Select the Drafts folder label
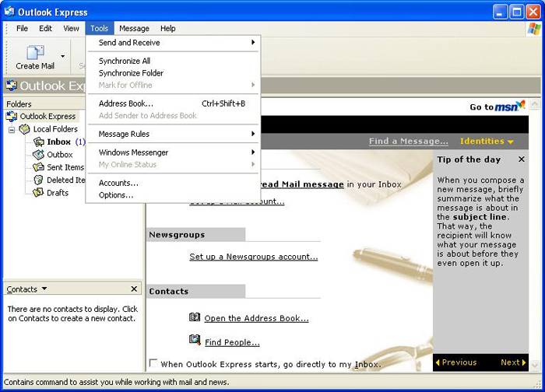Screen dimensions: 545x392 pos(58,193)
